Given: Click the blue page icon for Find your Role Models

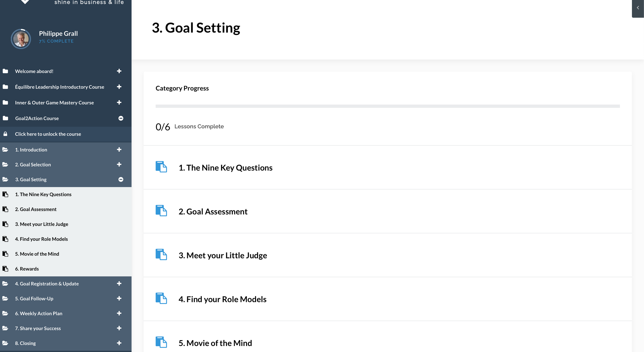Looking at the screenshot, I should (161, 298).
